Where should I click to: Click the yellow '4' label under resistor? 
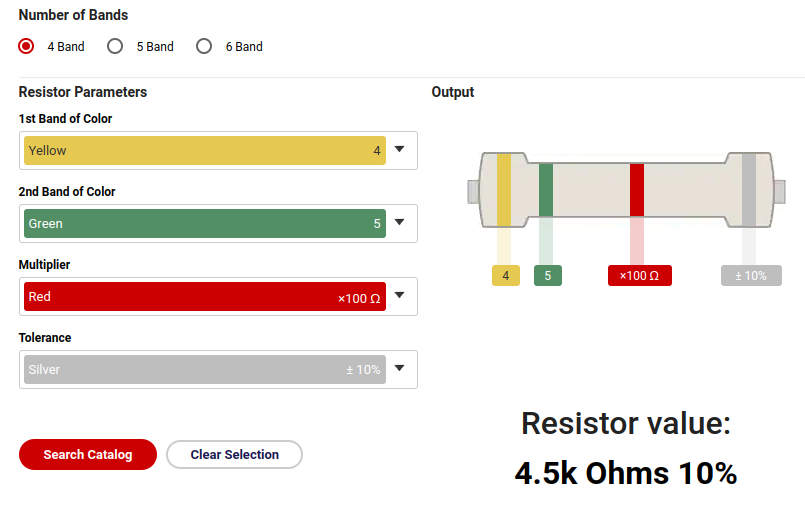pyautogui.click(x=505, y=276)
